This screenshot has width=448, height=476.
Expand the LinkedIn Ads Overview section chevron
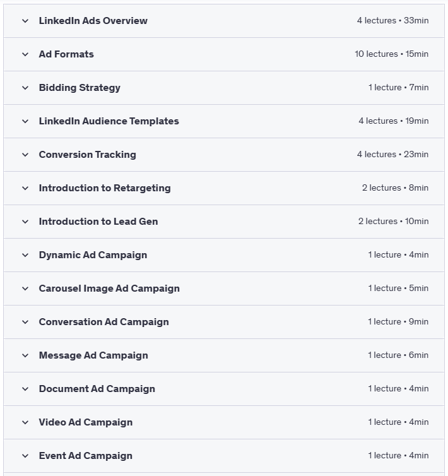(x=25, y=21)
